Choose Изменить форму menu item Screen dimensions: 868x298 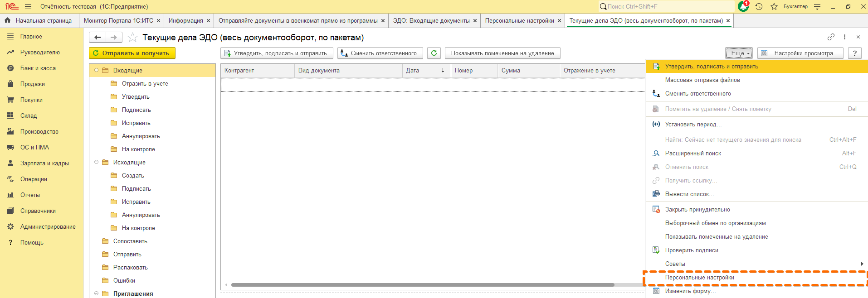click(756, 291)
